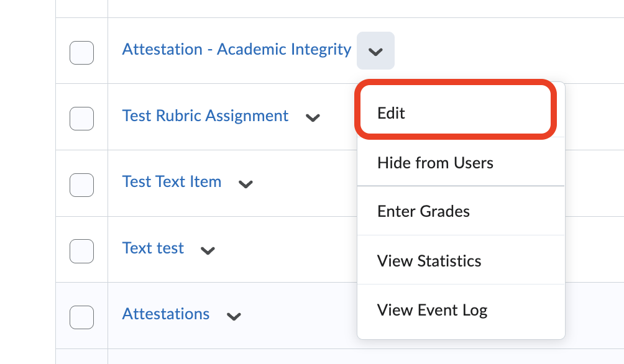Open View Statistics menu entry
624x364 pixels.
click(x=429, y=260)
